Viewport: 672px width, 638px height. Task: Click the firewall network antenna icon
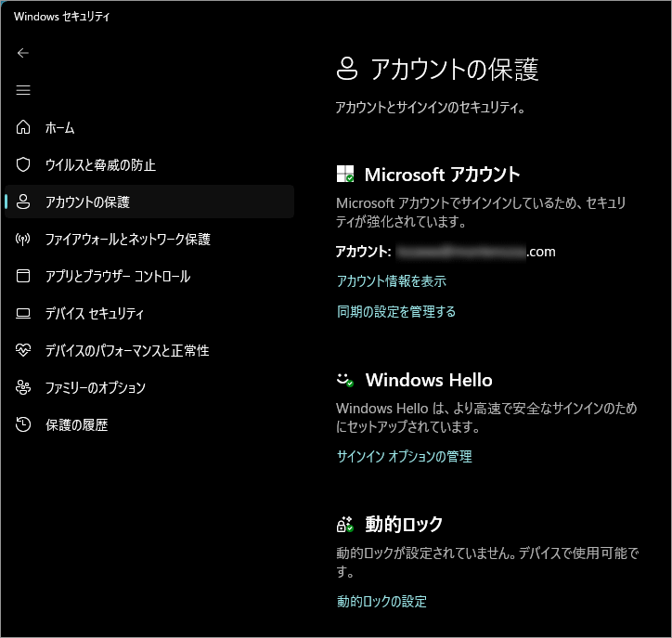24,240
